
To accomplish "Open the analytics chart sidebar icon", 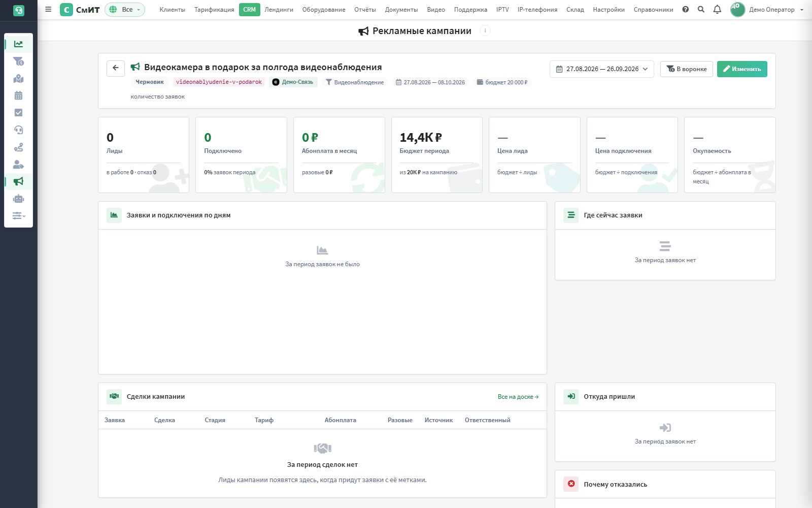I will (x=18, y=44).
